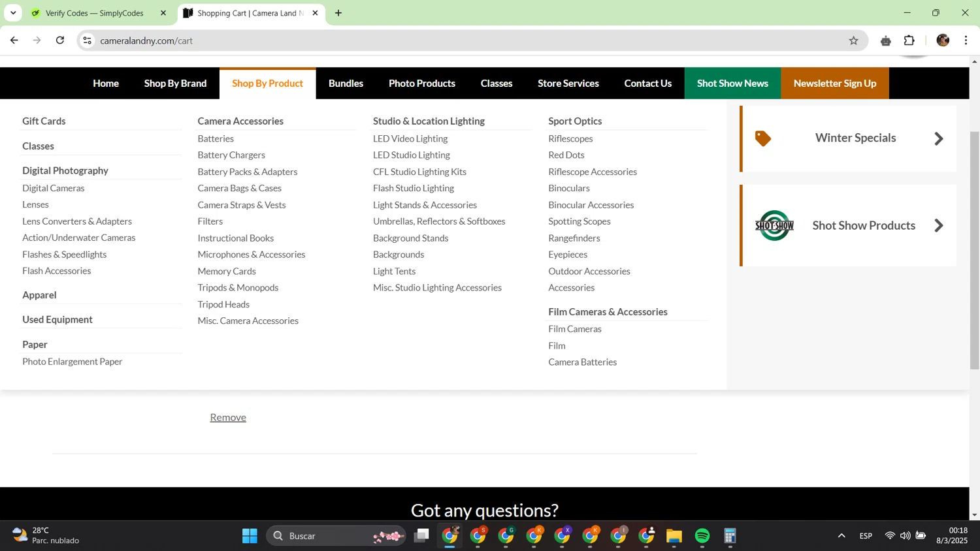Click the browser forward arrow
980x551 pixels.
37,40
